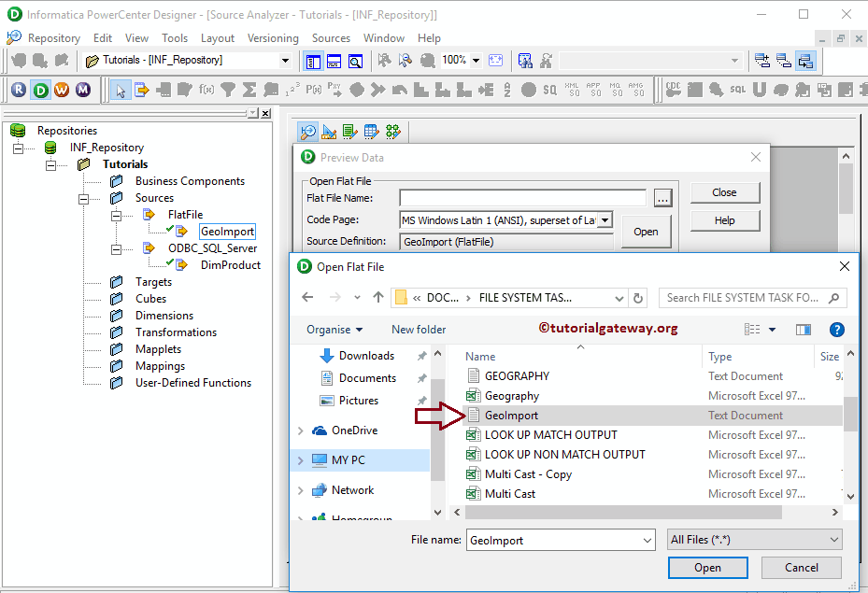868x593 pixels.
Task: Click the Sorter A-Z transformation icon
Action: click(x=507, y=90)
